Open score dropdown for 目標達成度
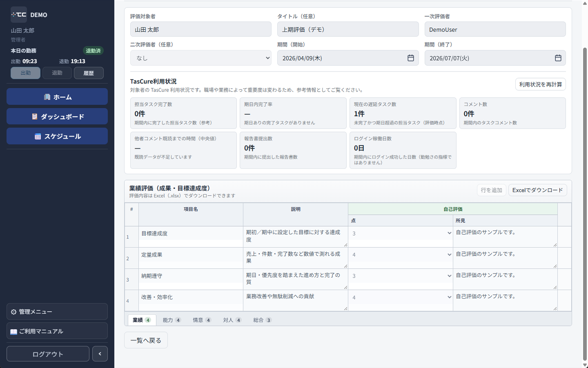The image size is (588, 368). coord(401,233)
